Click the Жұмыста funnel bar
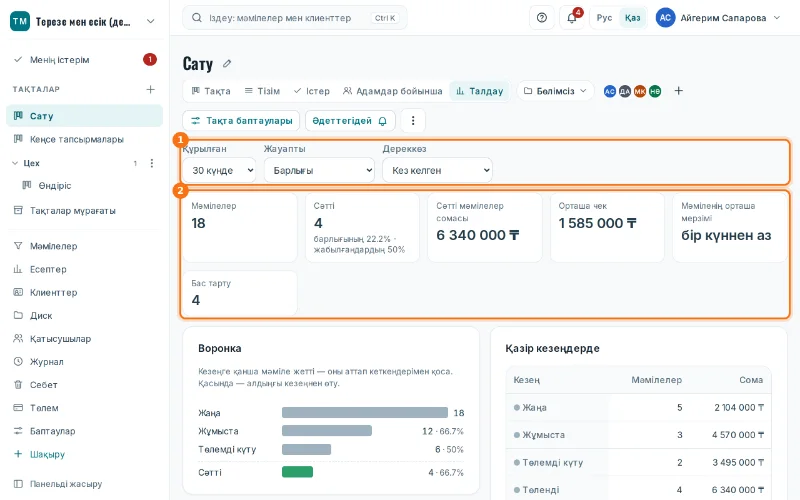 click(327, 431)
